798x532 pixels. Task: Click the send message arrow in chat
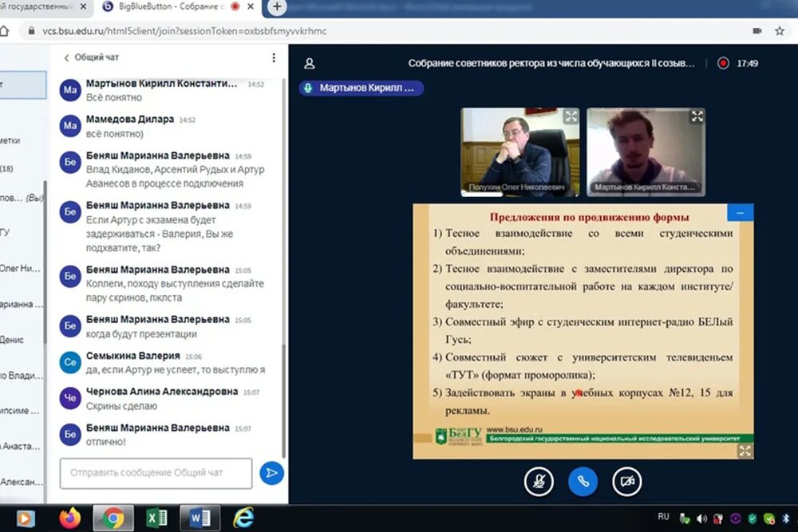point(271,474)
